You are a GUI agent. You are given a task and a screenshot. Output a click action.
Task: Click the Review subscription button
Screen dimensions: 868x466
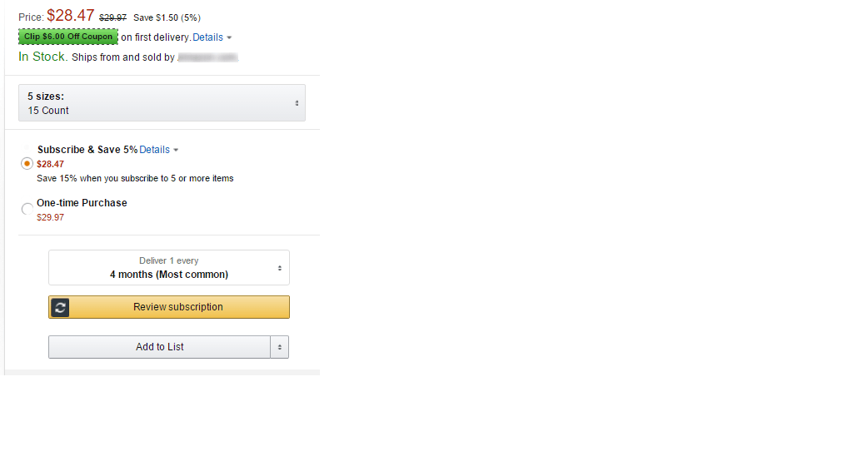coord(169,307)
